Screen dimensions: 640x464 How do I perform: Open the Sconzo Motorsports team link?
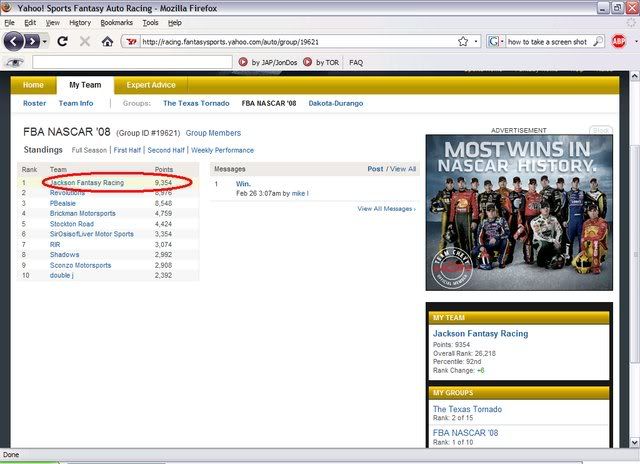pyautogui.click(x=80, y=265)
